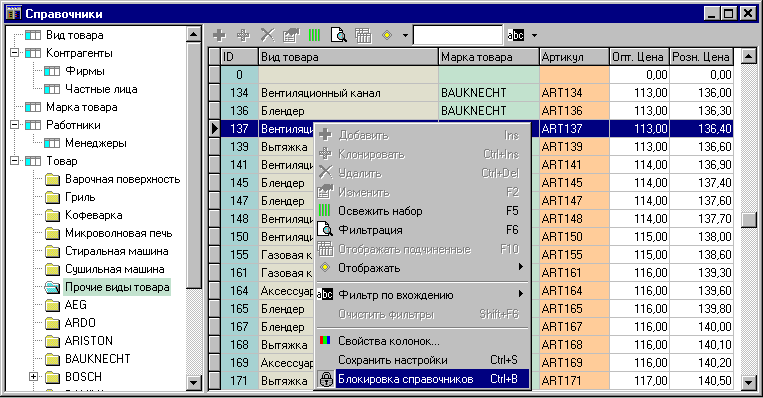Image resolution: width=763 pixels, height=398 pixels.
Task: Click the grid vertical scrollbar thumb
Action: click(x=748, y=219)
